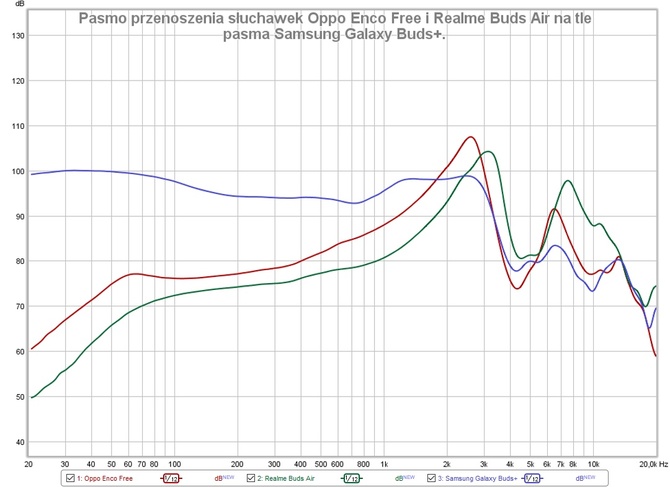This screenshot has height=487, width=670.
Task: Click the 300 tick on the frequency axis
Action: click(x=274, y=464)
